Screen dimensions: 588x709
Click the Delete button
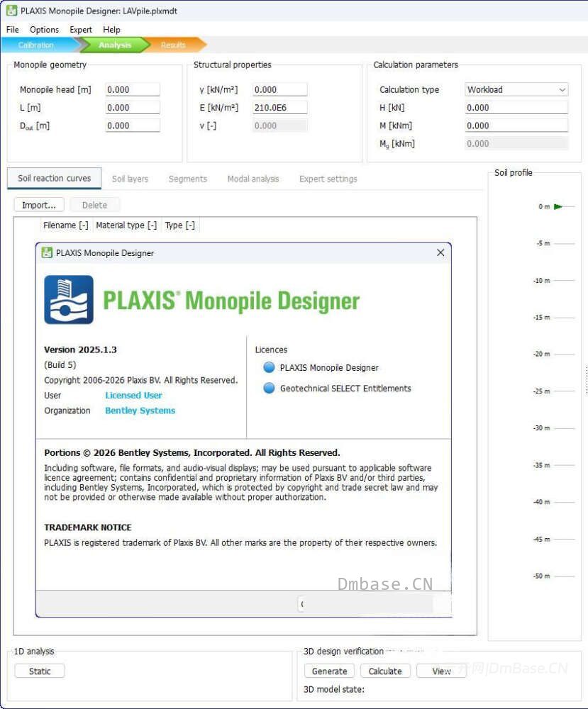pyautogui.click(x=94, y=205)
